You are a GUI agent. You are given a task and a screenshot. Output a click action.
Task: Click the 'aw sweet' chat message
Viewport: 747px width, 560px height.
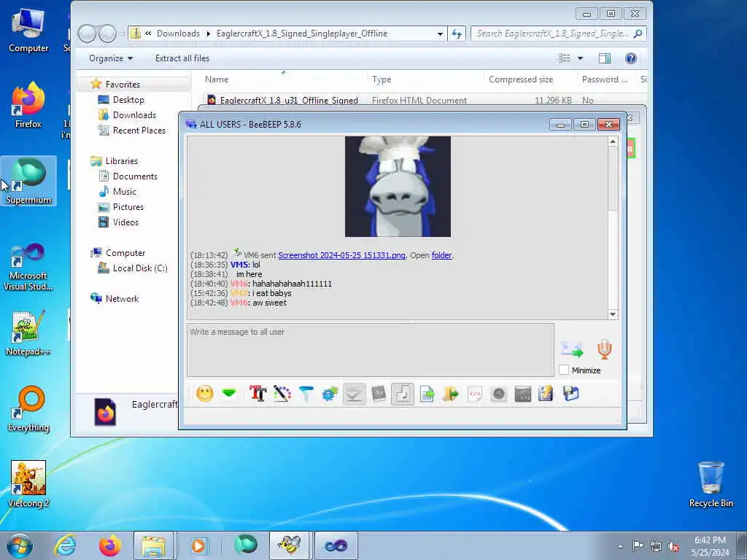tap(269, 303)
